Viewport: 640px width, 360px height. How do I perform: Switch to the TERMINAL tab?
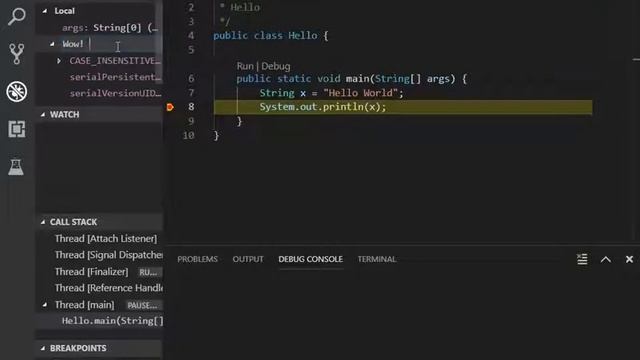coord(377,259)
